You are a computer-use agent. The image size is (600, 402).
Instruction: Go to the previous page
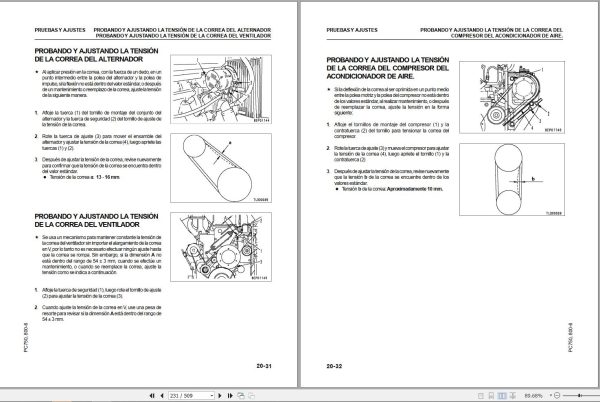[x=162, y=395]
